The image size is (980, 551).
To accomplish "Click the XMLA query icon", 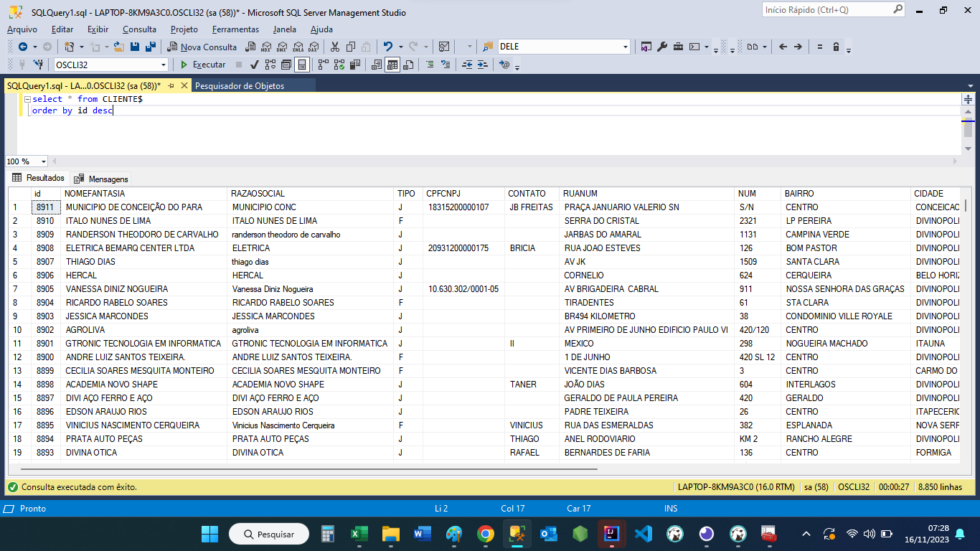I will point(297,47).
